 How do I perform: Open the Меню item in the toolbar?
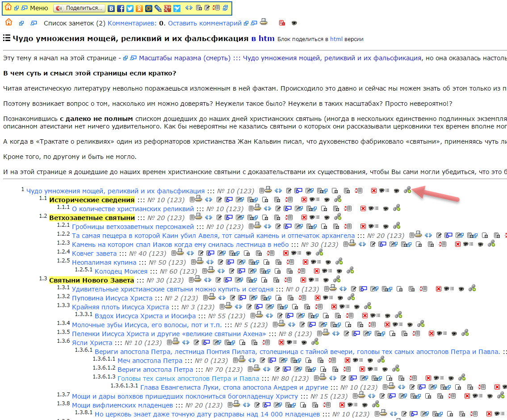coord(39,8)
